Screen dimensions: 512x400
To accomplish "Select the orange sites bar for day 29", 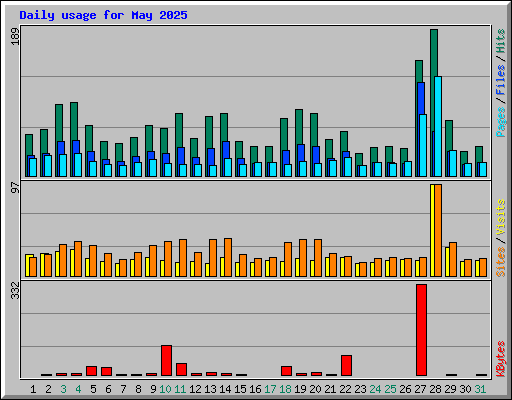I will point(453,259).
